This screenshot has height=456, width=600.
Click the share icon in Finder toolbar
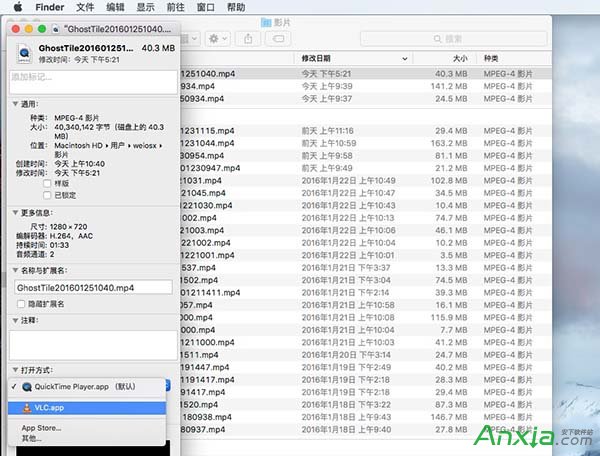pyautogui.click(x=248, y=39)
